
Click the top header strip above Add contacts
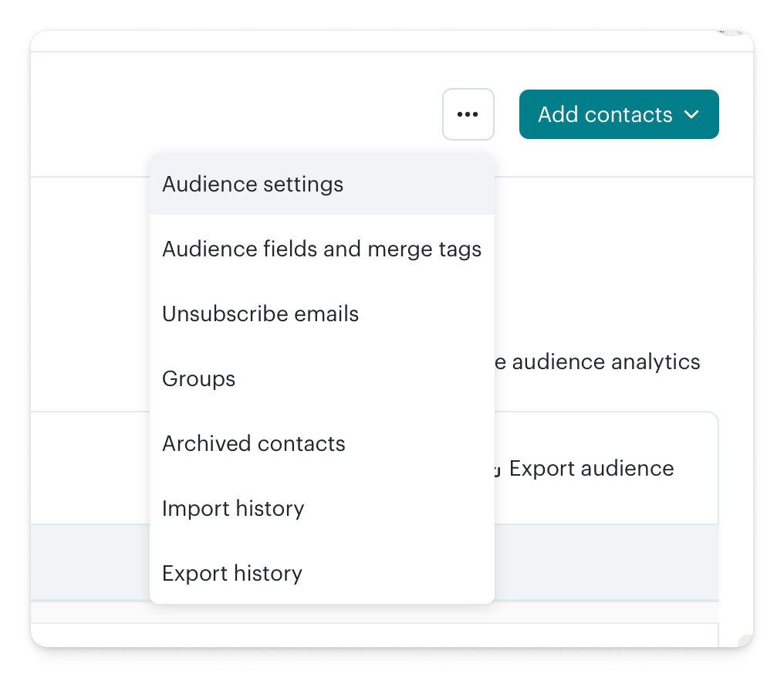(386, 42)
